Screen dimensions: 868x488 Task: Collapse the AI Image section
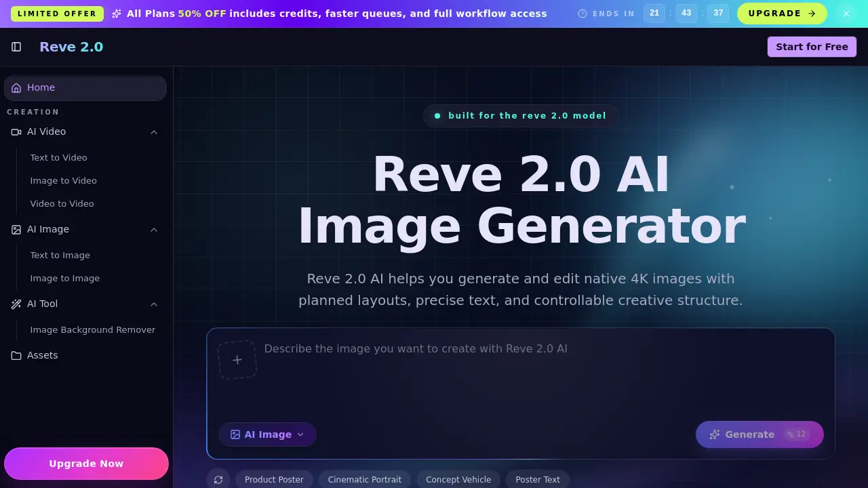click(154, 230)
